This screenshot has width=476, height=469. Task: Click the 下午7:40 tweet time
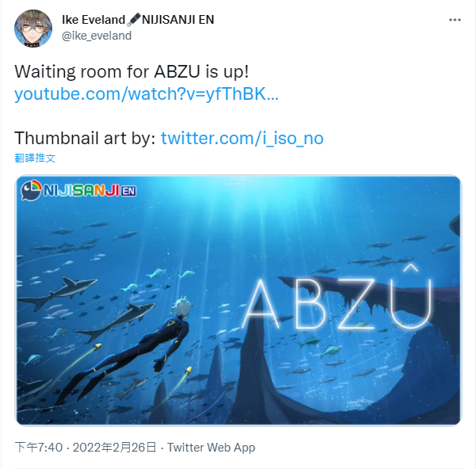click(x=39, y=448)
